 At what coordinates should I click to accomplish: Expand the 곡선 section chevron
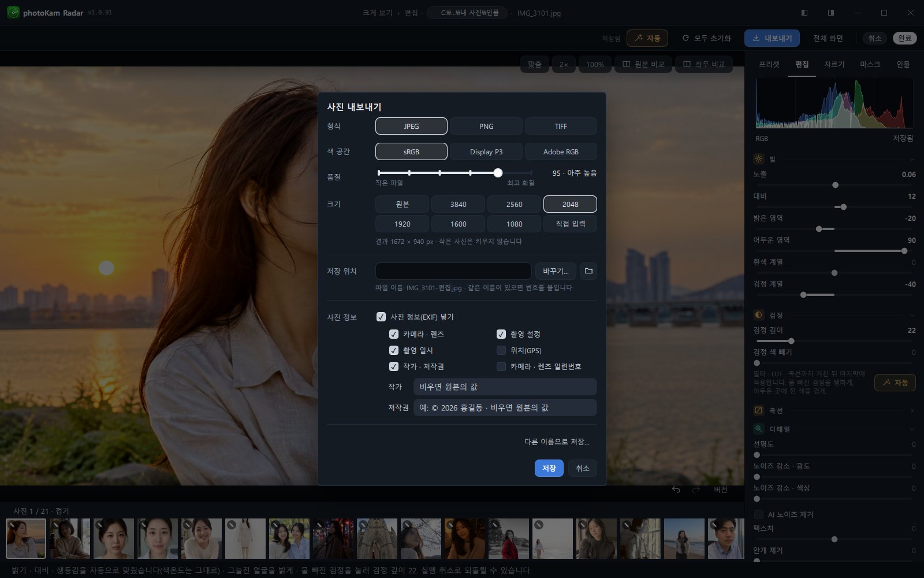(912, 410)
